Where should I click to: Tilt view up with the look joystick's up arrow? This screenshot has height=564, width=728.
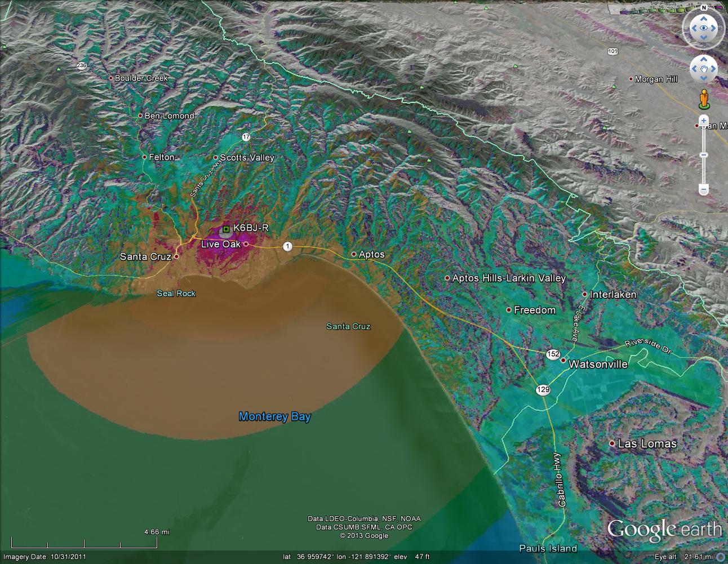(x=703, y=18)
